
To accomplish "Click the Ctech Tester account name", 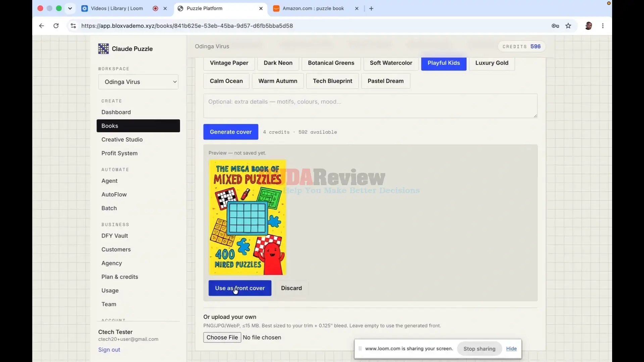I will point(115,332).
